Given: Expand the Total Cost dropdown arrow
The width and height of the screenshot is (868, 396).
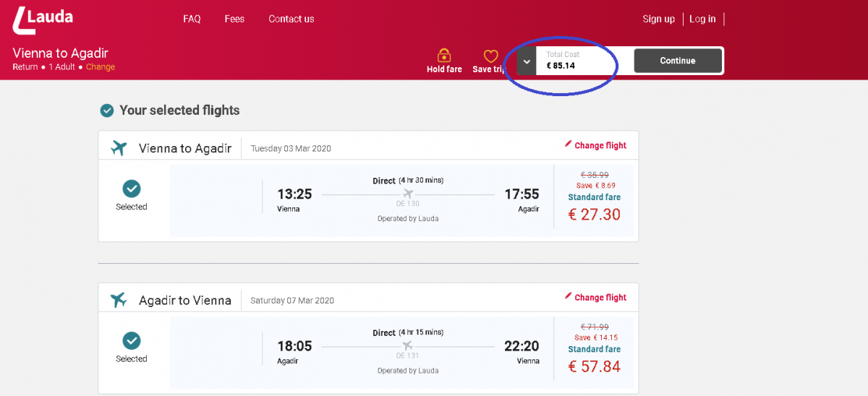Looking at the screenshot, I should pyautogui.click(x=527, y=61).
